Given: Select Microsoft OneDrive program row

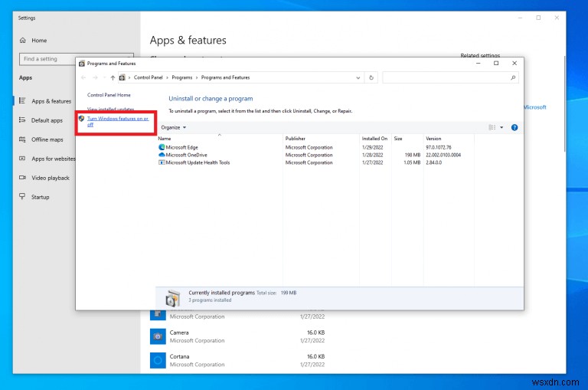Looking at the screenshot, I should 315,155.
